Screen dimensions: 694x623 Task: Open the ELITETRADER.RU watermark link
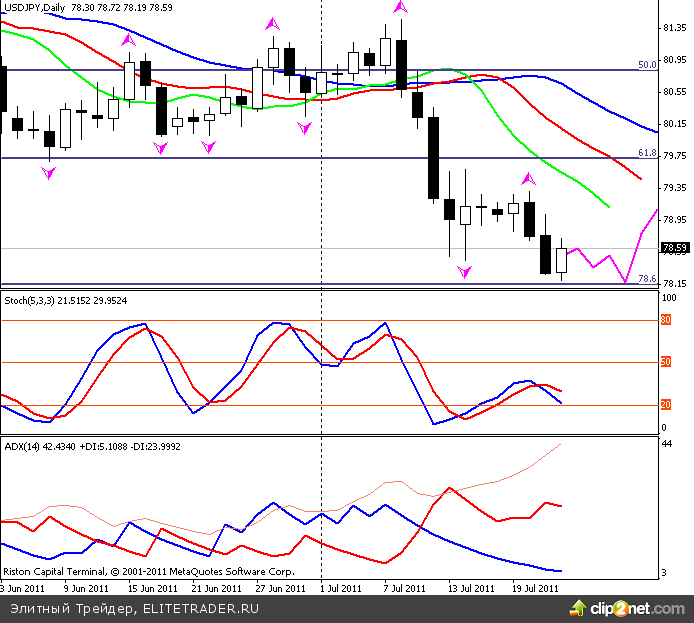click(x=202, y=608)
